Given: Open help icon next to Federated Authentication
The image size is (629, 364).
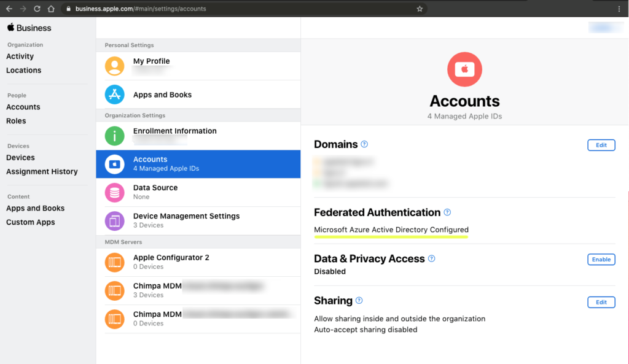Looking at the screenshot, I should pos(447,212).
